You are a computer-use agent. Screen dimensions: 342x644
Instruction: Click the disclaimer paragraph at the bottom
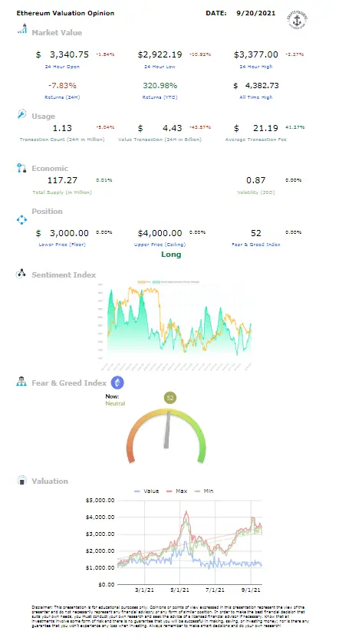pos(170,616)
